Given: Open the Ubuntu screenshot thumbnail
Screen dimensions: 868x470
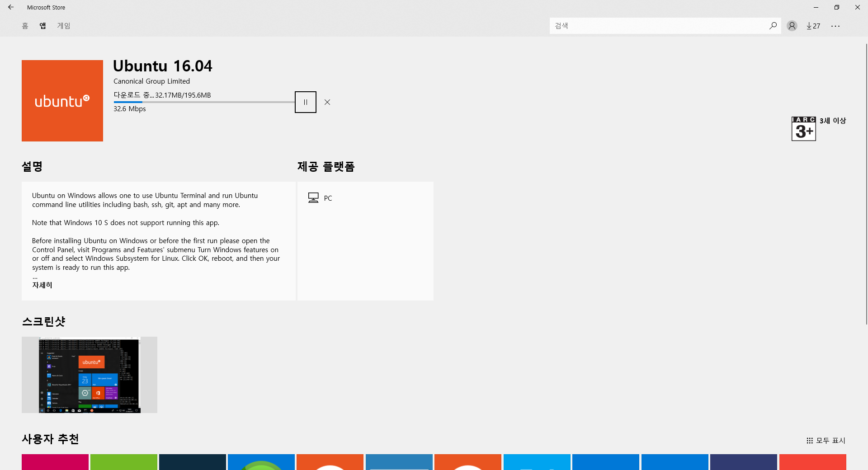Looking at the screenshot, I should (x=90, y=375).
